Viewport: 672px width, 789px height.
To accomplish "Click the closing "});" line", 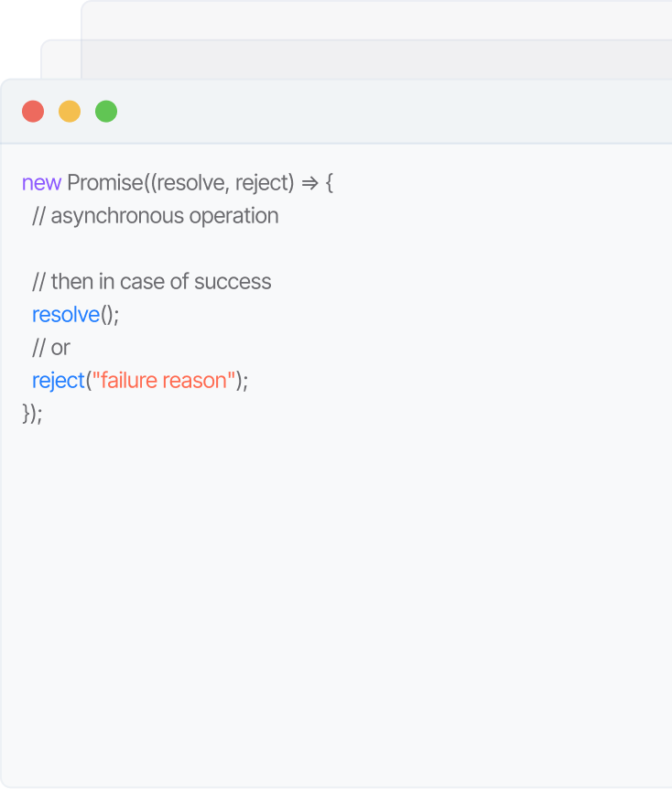I will (32, 414).
